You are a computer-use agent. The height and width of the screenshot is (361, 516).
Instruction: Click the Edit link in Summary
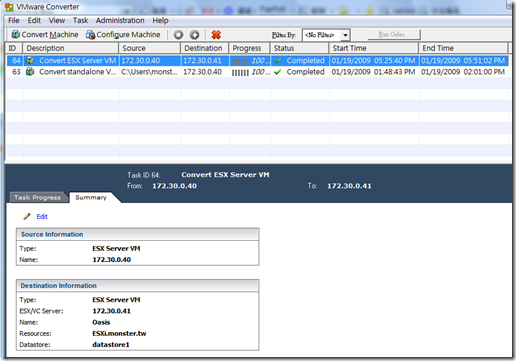click(42, 217)
